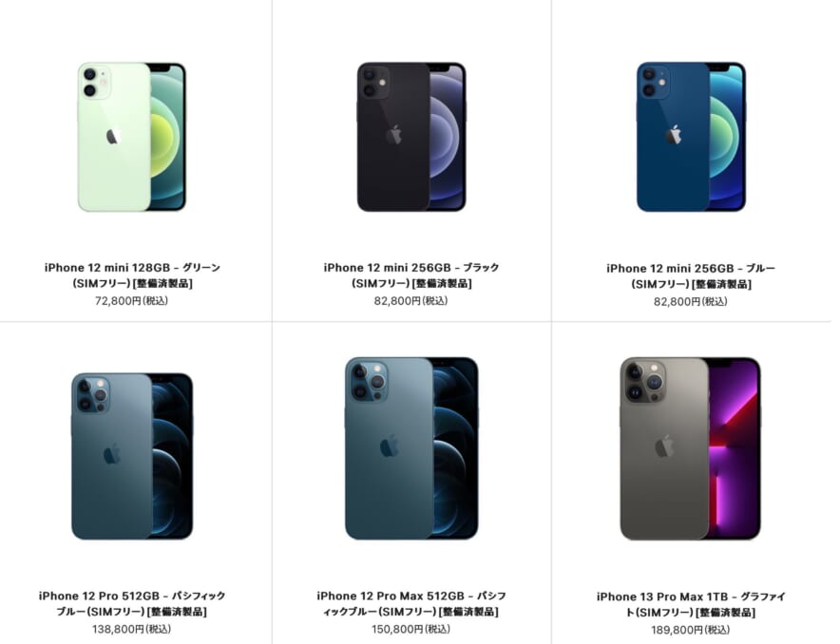Open the black iPhone 12 mini product image
Viewport: 840px width, 644px height.
point(411,137)
